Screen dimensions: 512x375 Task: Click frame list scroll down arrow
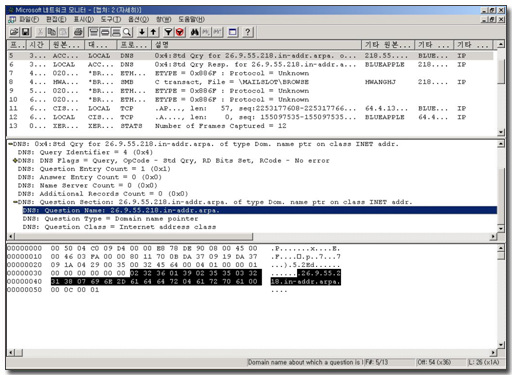click(x=501, y=132)
